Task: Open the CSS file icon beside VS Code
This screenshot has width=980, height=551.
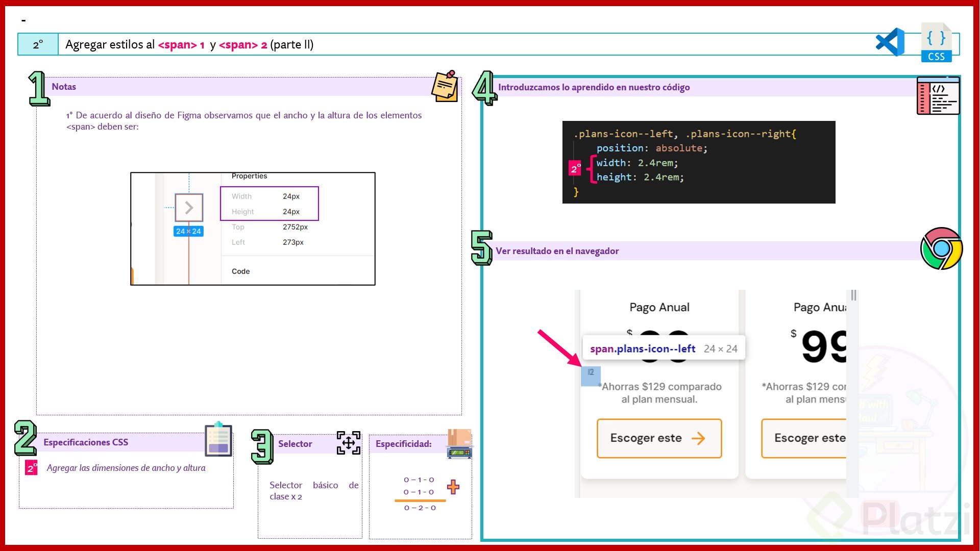Action: pyautogui.click(x=936, y=43)
